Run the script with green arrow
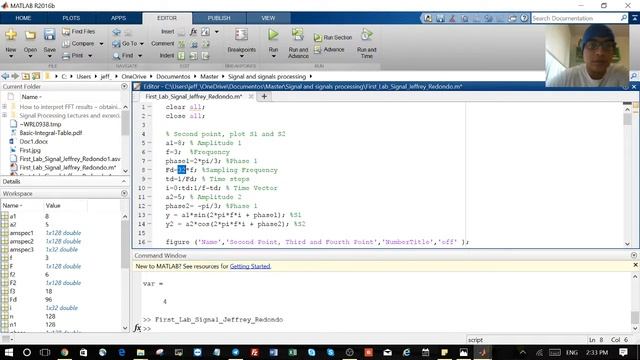The image size is (640, 360). (273, 36)
